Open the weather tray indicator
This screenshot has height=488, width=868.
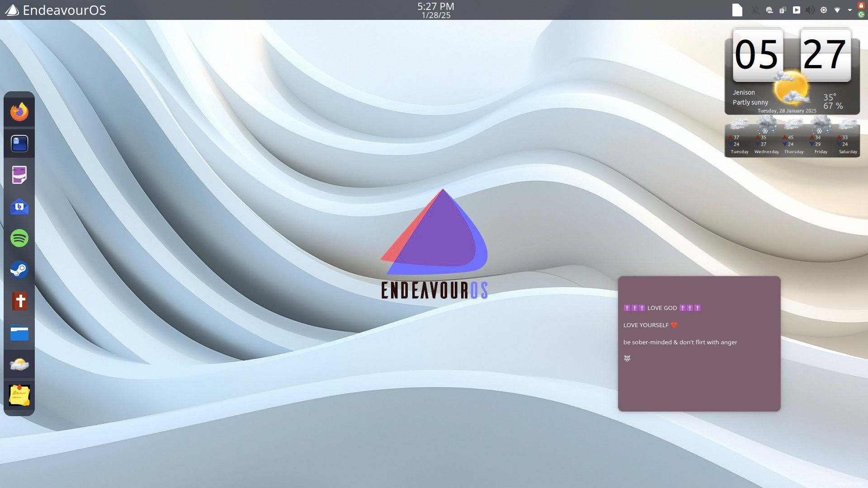(x=769, y=10)
